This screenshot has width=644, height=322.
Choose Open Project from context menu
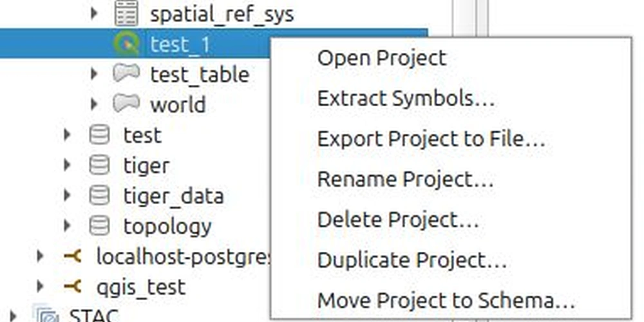tap(381, 59)
